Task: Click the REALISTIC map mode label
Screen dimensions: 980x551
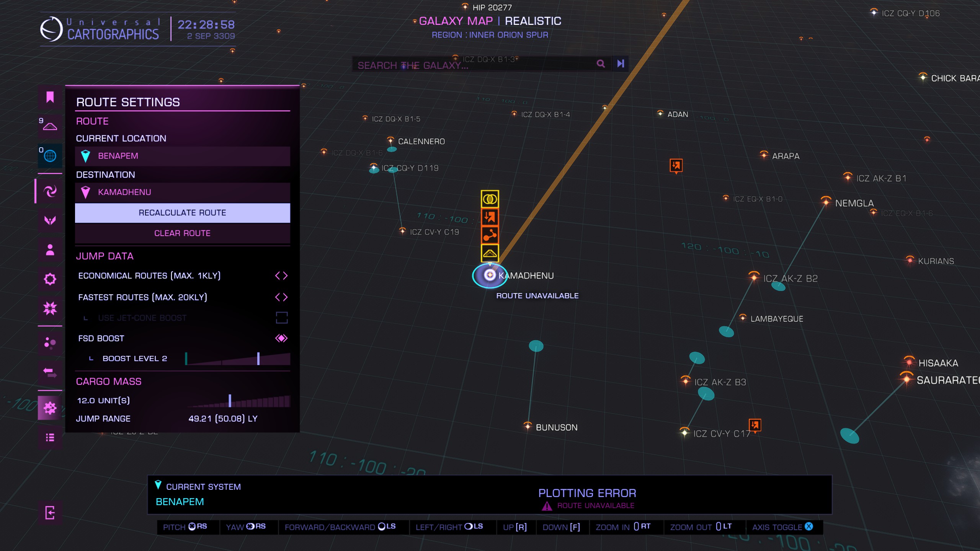Action: [533, 21]
